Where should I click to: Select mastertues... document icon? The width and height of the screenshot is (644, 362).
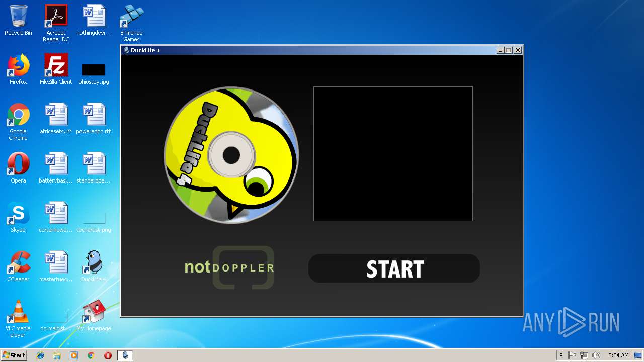56,266
